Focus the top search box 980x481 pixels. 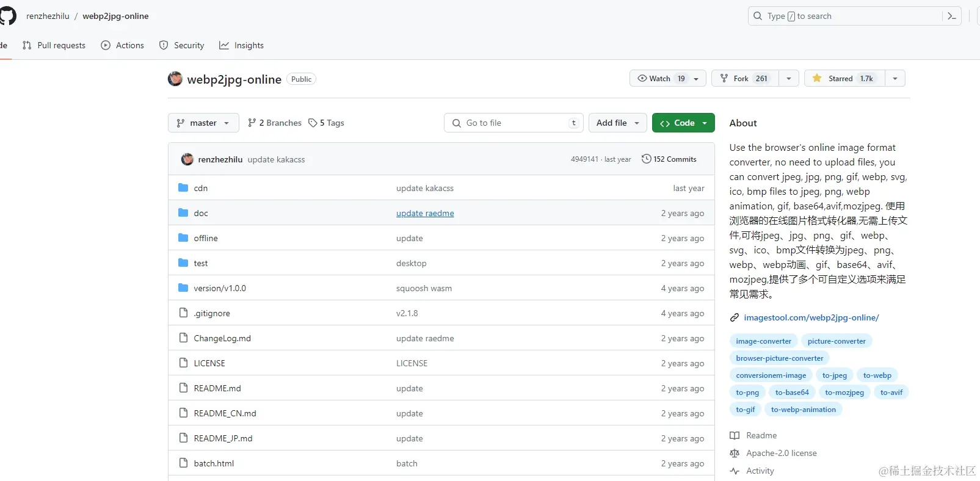(x=854, y=16)
